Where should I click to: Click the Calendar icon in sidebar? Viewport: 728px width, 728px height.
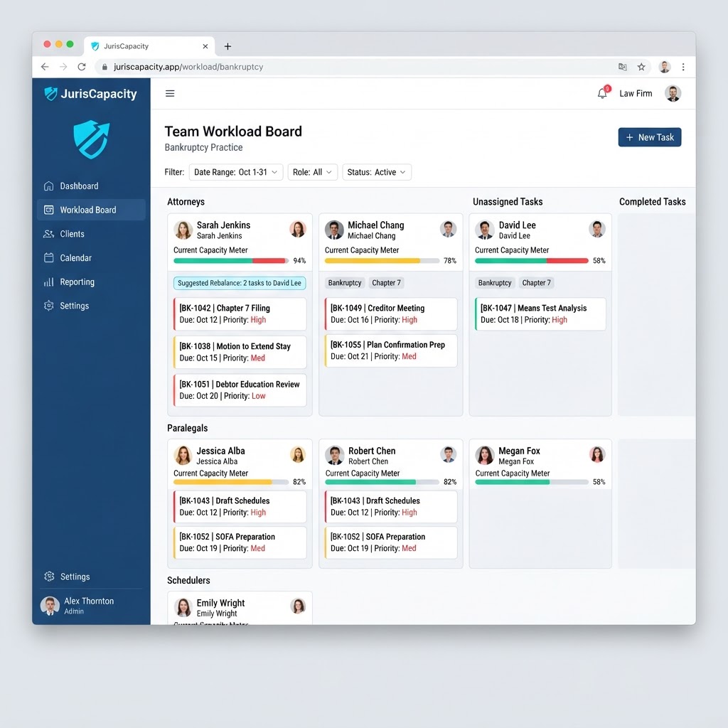(x=49, y=257)
